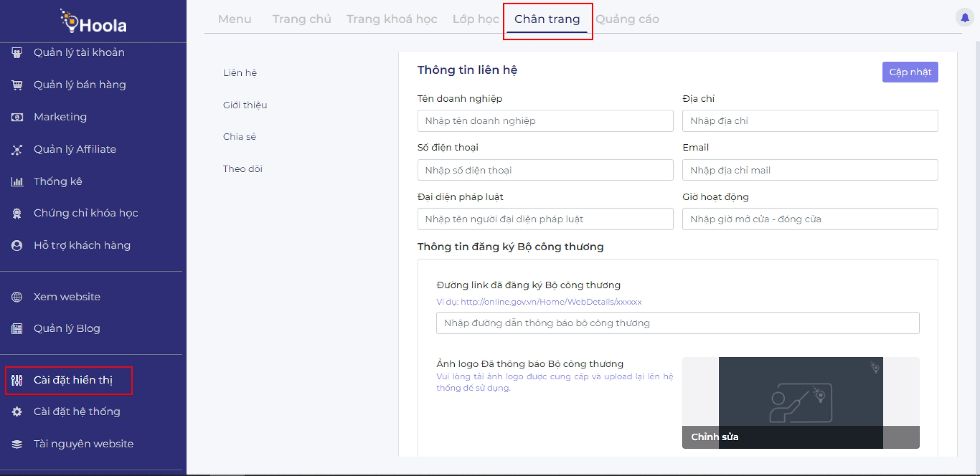Click the Thống kê bar chart icon
980x476 pixels.
coord(17,182)
